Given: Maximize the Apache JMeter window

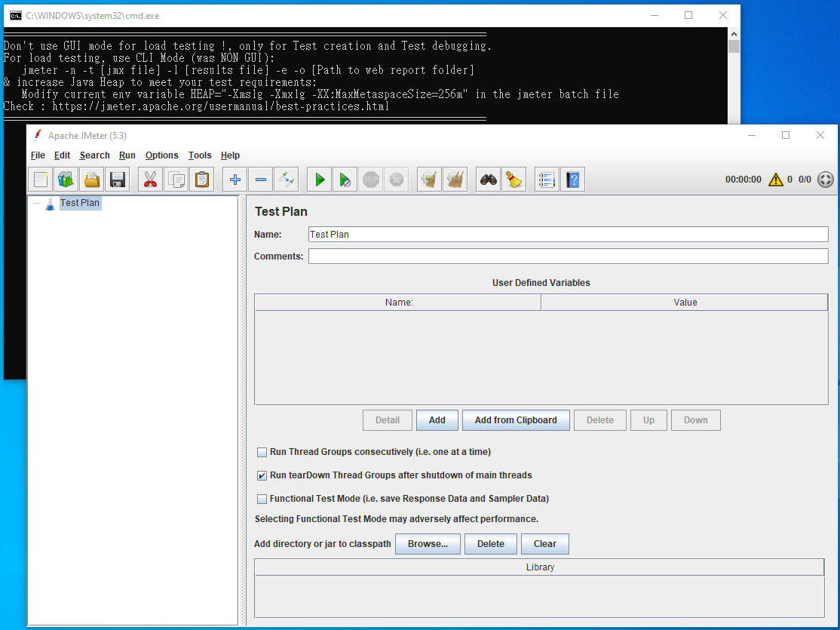Looking at the screenshot, I should point(786,135).
